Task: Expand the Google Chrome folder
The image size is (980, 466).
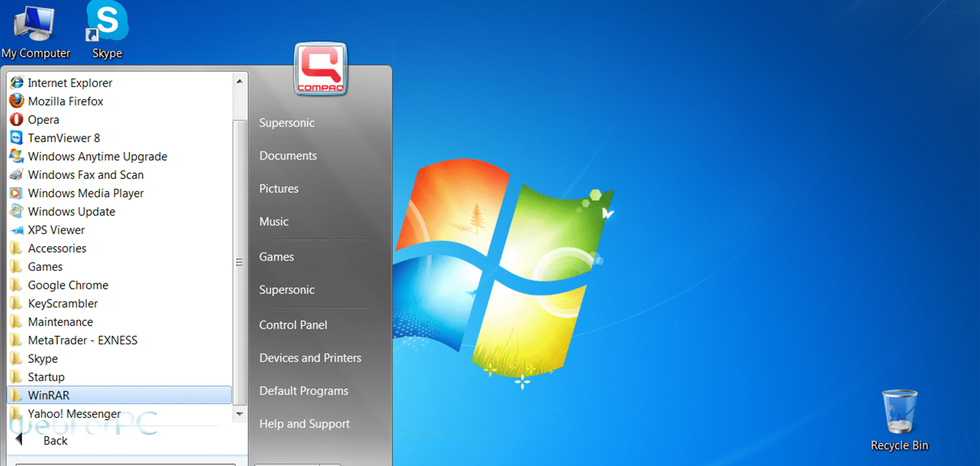Action: coord(59,285)
